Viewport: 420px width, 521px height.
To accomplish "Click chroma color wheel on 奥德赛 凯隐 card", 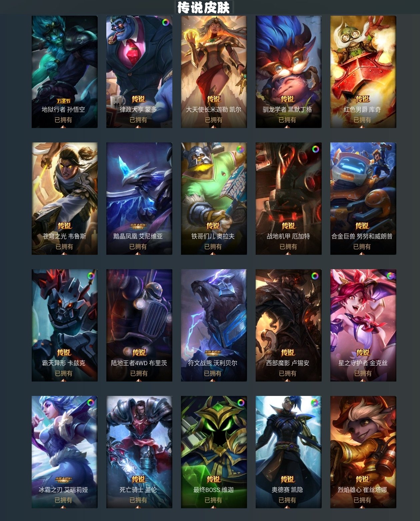I will pos(315,403).
